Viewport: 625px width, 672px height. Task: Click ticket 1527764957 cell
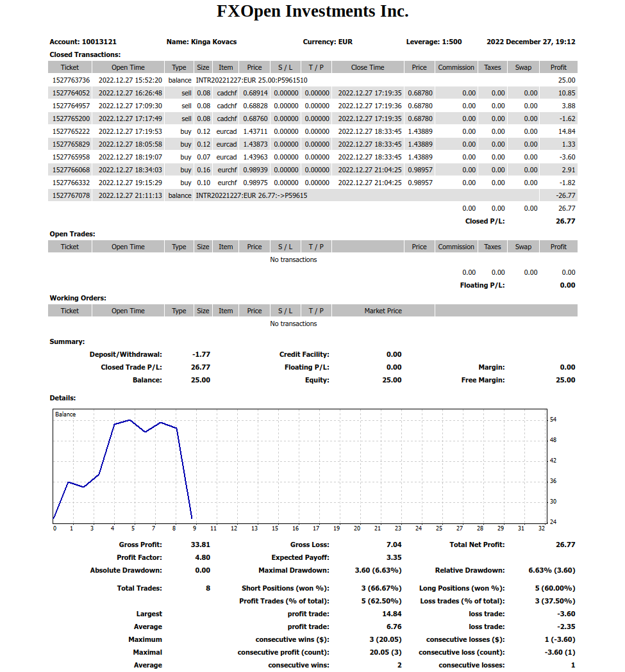pos(71,106)
